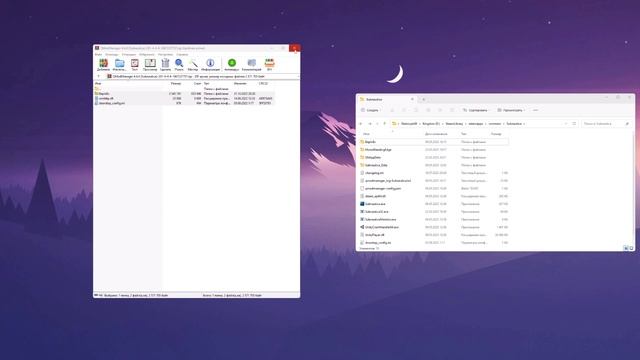Screen dimensions: 640x360
Task: Click the Comment (Комментарий) icon in WinRAR
Action: (x=251, y=64)
